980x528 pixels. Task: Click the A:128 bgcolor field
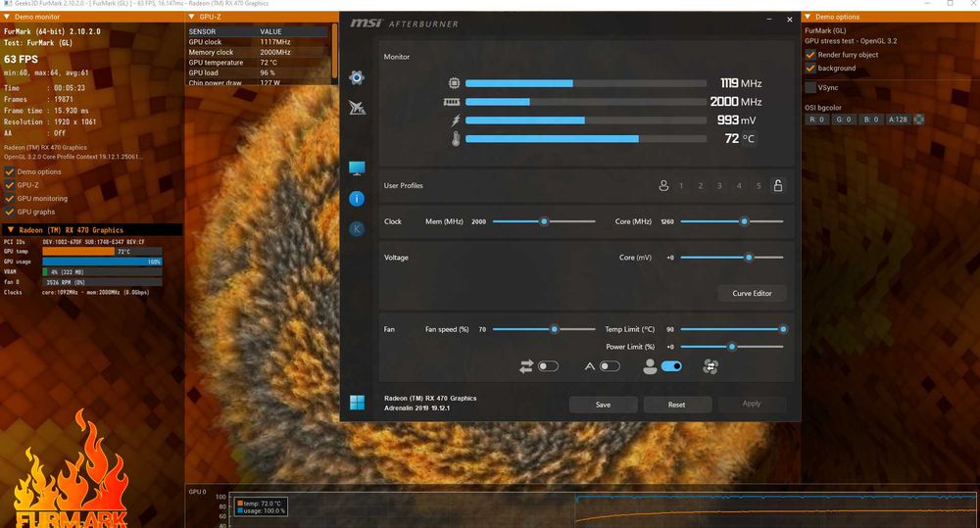click(898, 120)
